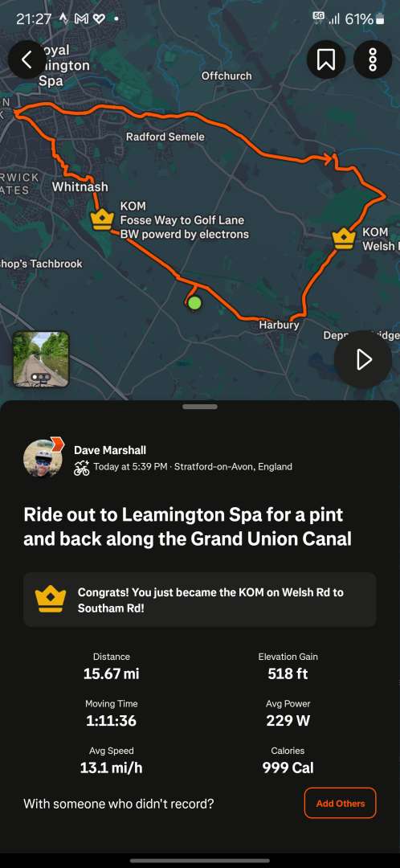Open the three-dot overflow menu
This screenshot has height=868, width=400.
(373, 59)
